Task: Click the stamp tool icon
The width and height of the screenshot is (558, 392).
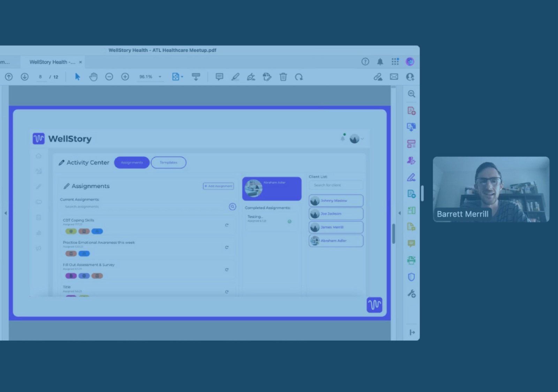Action: (267, 77)
